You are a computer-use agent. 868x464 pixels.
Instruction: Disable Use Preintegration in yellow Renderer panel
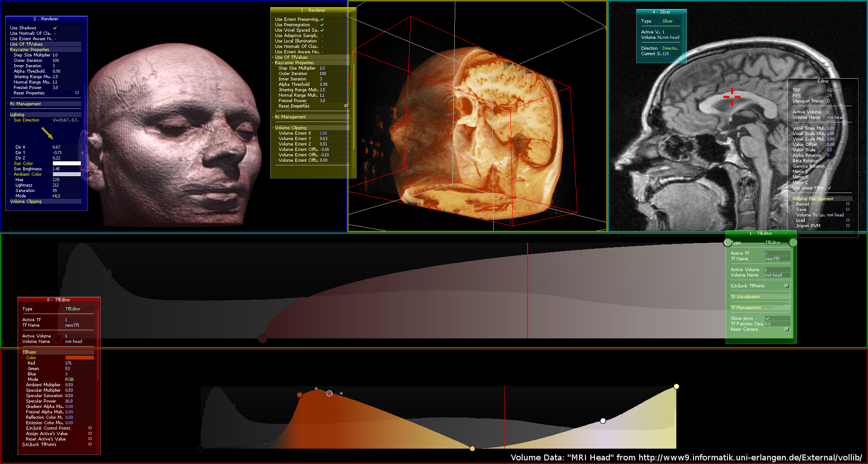(322, 25)
